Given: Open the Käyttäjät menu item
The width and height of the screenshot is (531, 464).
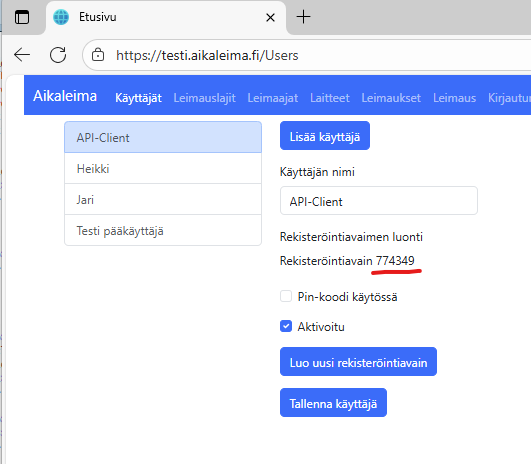Looking at the screenshot, I should (138, 98).
